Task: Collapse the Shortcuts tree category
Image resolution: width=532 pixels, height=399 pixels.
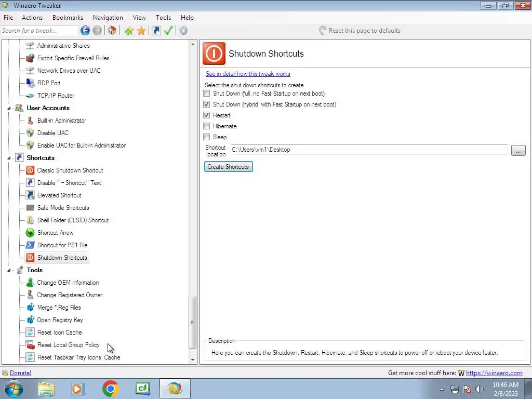Action: 9,158
